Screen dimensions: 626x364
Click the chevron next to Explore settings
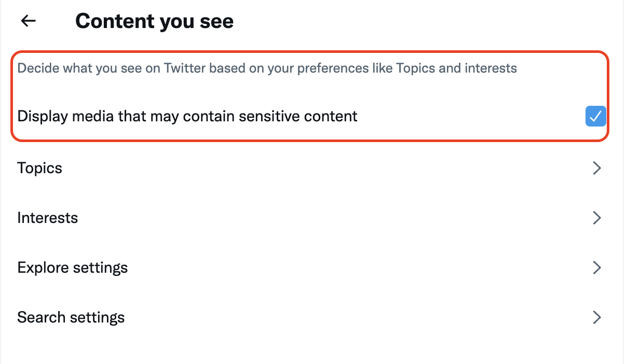(597, 268)
